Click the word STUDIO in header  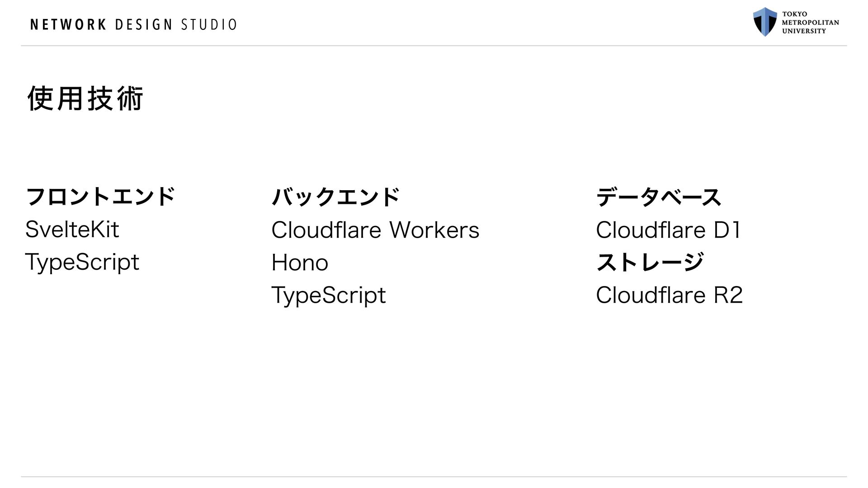(x=209, y=24)
